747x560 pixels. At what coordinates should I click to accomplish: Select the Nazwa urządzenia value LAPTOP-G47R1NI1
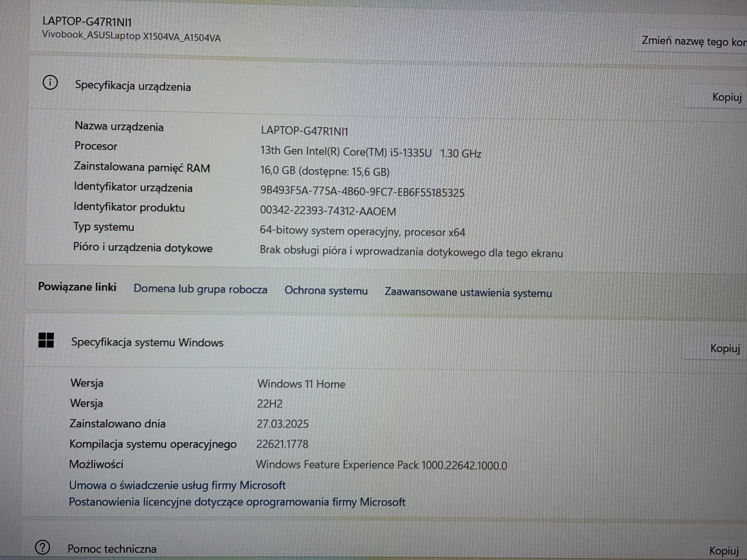click(304, 131)
